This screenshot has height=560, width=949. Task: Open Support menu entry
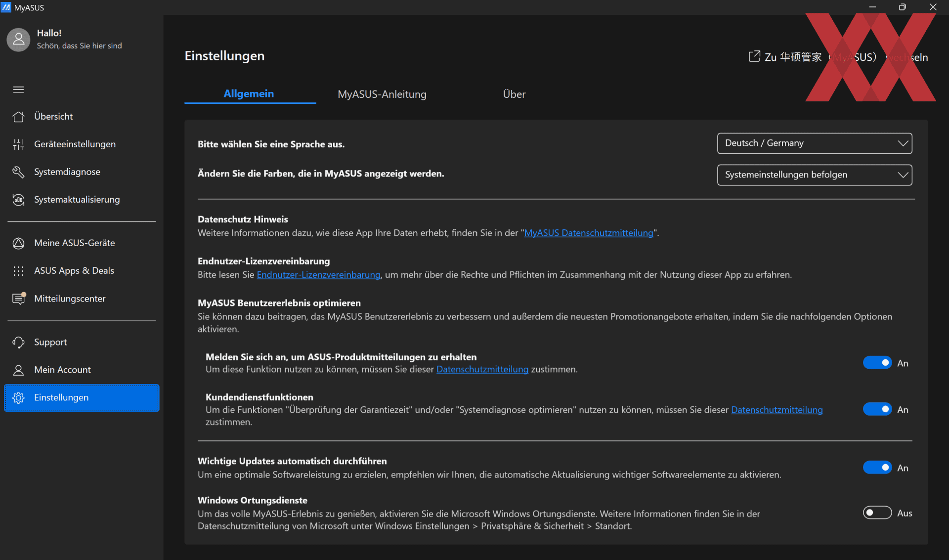tap(82, 342)
